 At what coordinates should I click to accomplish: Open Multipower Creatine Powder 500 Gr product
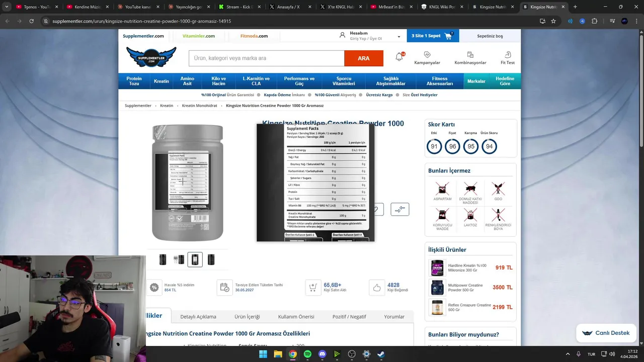[471, 288]
